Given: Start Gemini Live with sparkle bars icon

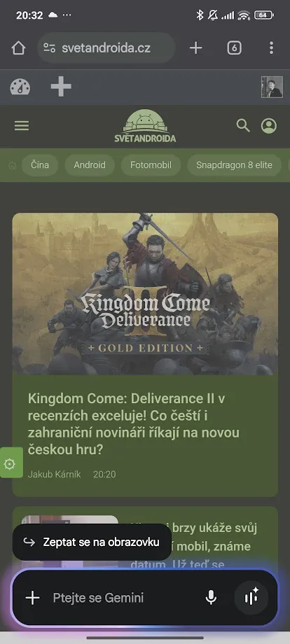Looking at the screenshot, I should coord(251,598).
